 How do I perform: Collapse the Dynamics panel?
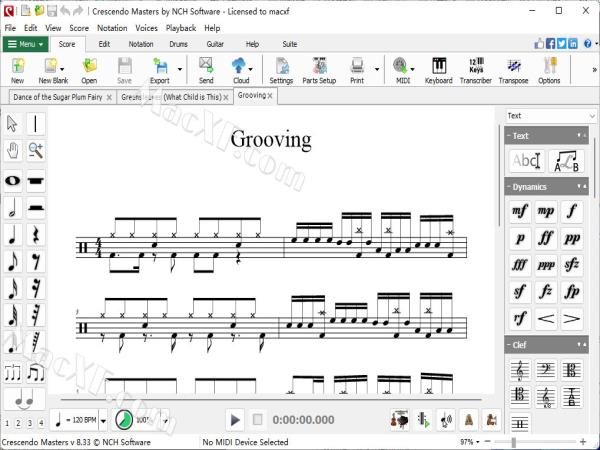(x=509, y=187)
